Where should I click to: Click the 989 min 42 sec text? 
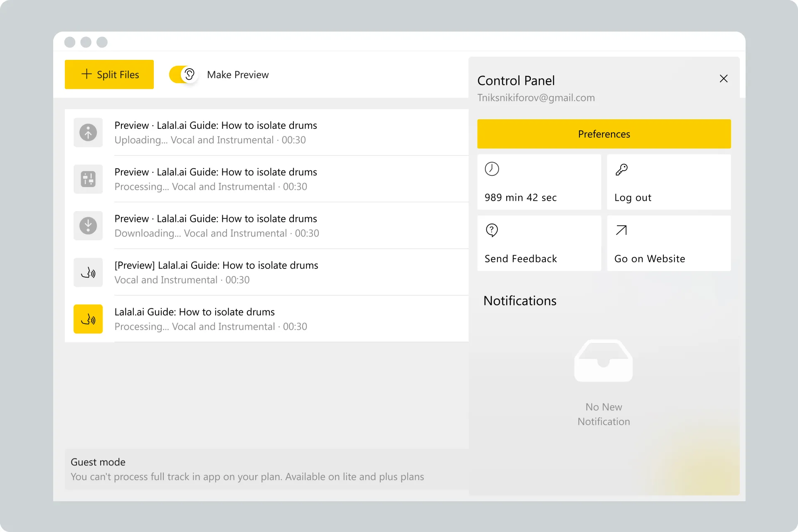click(x=520, y=198)
